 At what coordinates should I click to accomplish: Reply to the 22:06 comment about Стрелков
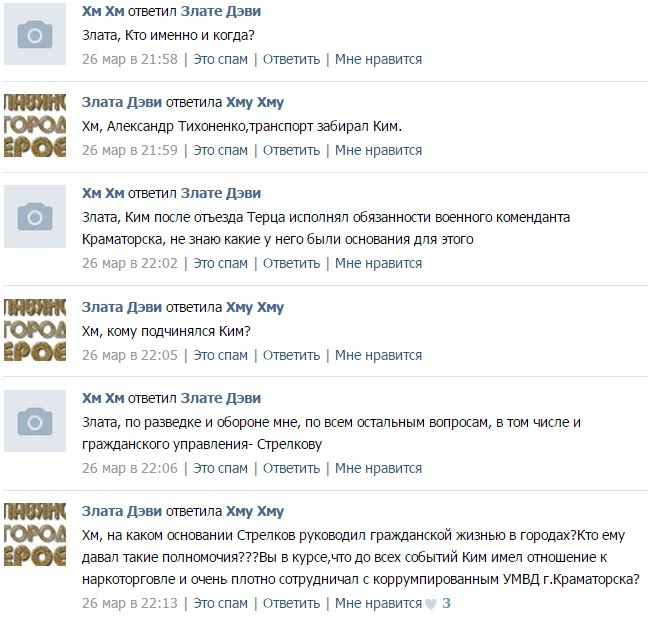(291, 468)
